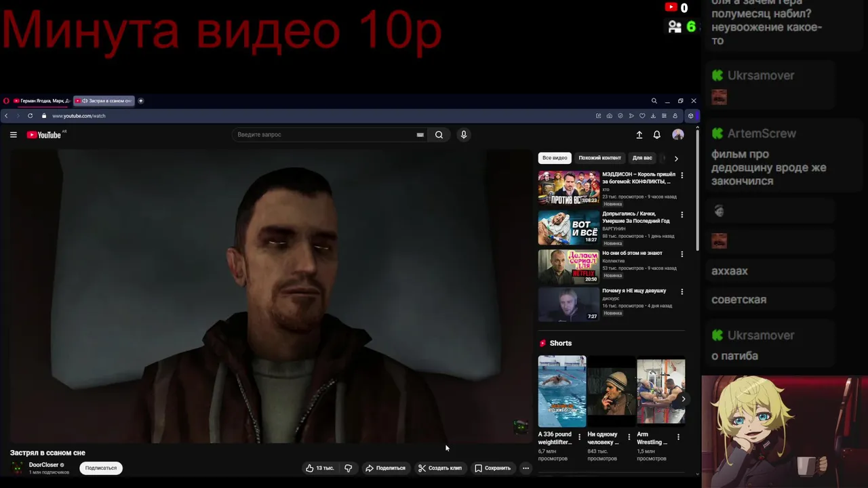
Task: Open the DoorCloser channel name link
Action: (x=43, y=465)
